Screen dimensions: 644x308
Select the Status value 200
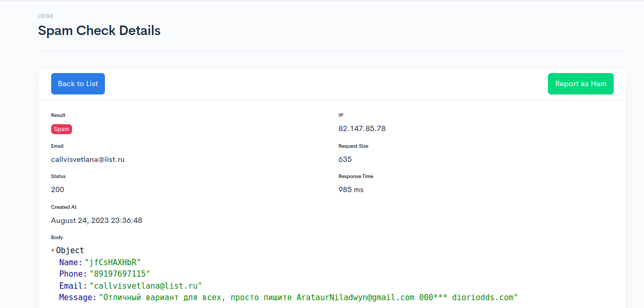click(57, 189)
